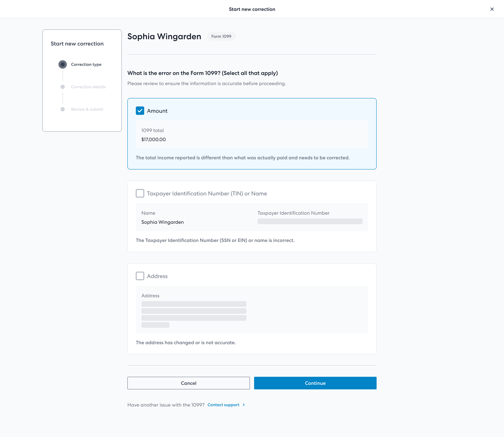Click the Name value Sophia Wingarden
The height and width of the screenshot is (437, 504).
click(162, 222)
